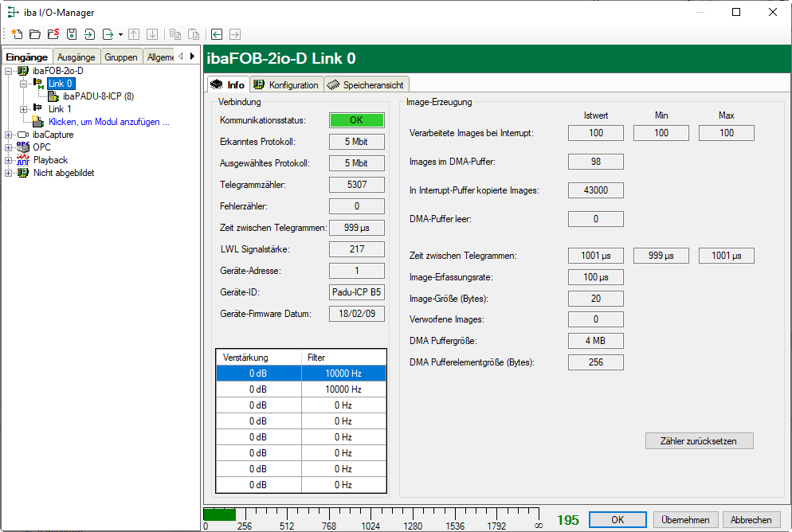Screen dimensions: 792x532
Task: Open the Speicheransicht tab
Action: point(367,85)
